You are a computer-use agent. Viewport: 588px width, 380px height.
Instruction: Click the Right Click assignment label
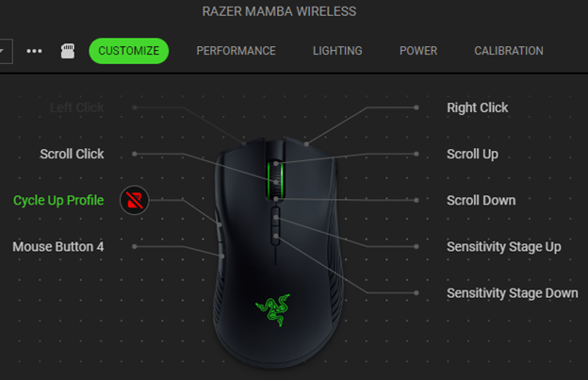(x=477, y=107)
